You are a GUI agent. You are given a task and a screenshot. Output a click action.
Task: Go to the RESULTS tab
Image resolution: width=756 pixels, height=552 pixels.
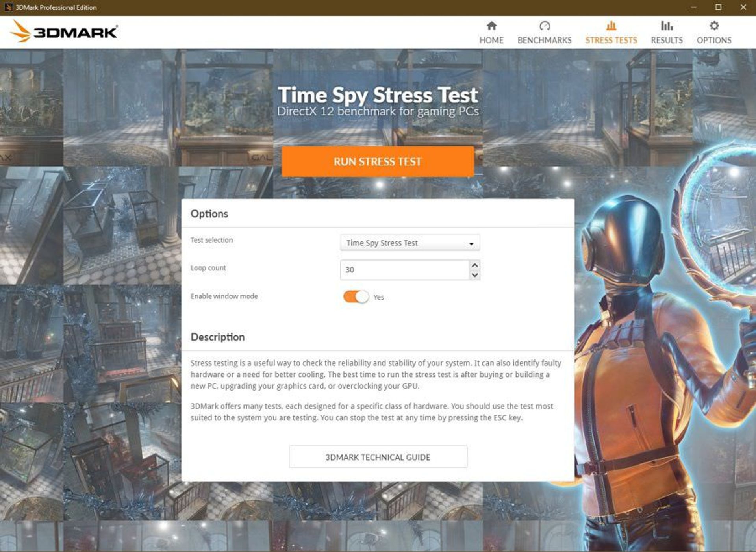click(667, 33)
